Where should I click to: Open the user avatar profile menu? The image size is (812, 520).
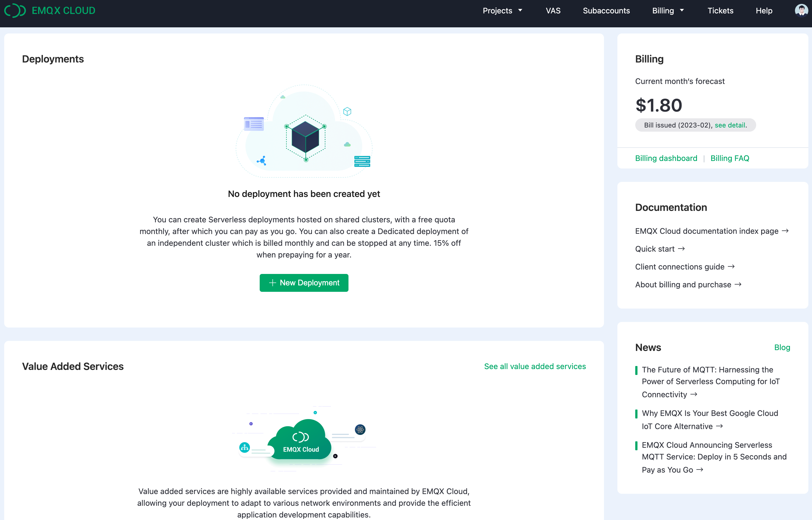click(x=801, y=11)
